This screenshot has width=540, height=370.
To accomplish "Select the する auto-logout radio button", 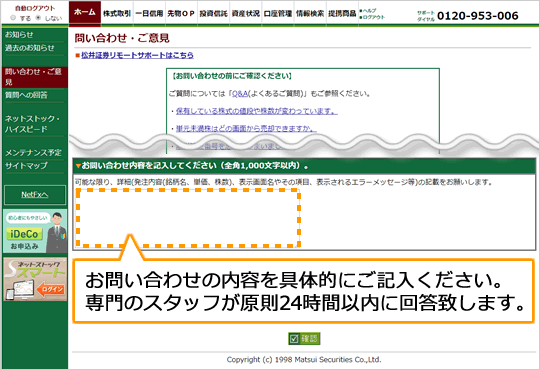I will 13,18.
